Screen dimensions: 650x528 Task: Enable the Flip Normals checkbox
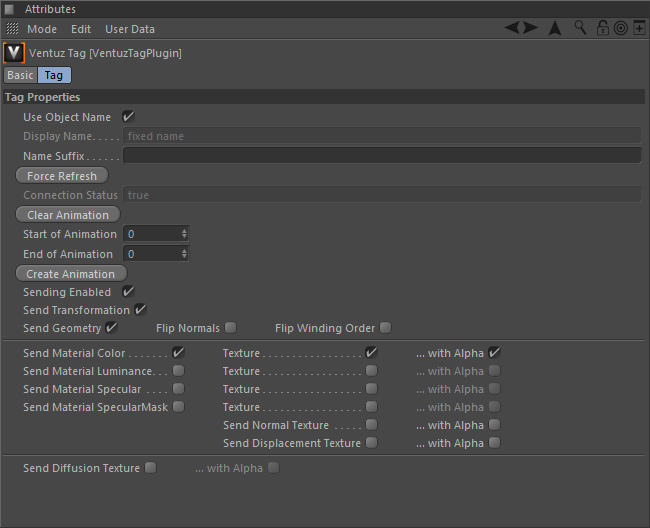click(x=231, y=328)
